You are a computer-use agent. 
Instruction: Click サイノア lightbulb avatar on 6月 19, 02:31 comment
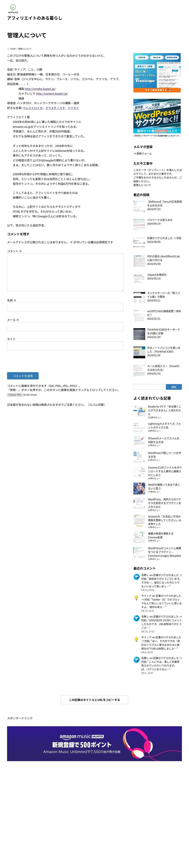[136, 598]
